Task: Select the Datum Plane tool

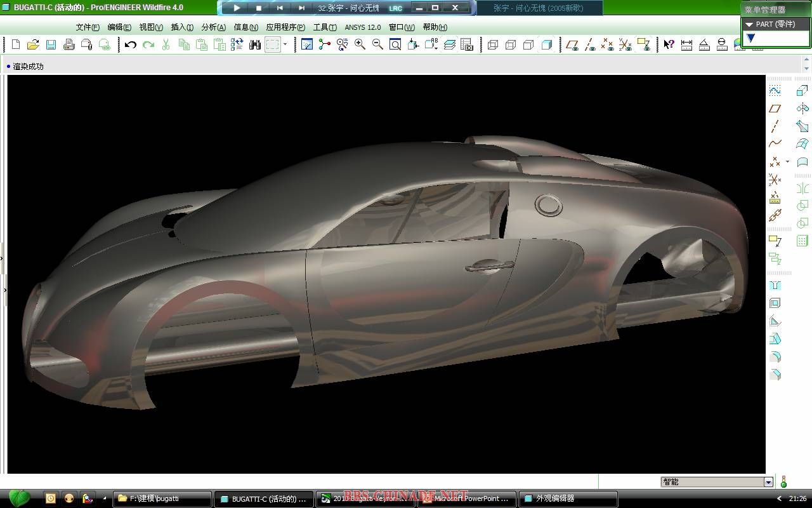Action: point(775,109)
